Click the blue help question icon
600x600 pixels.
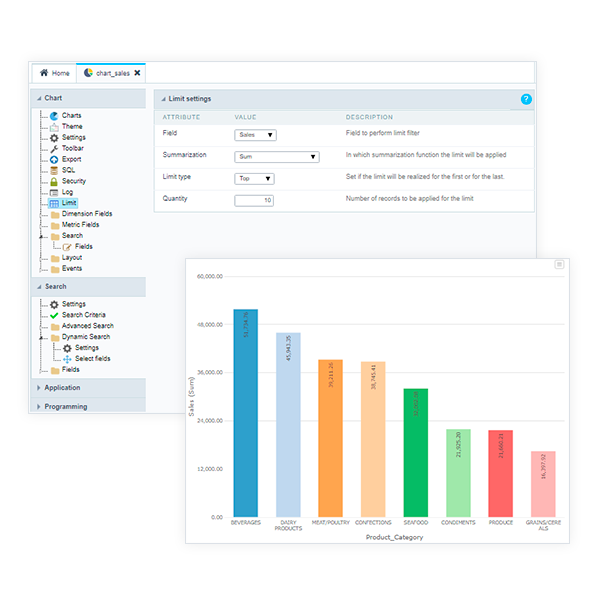(x=526, y=99)
